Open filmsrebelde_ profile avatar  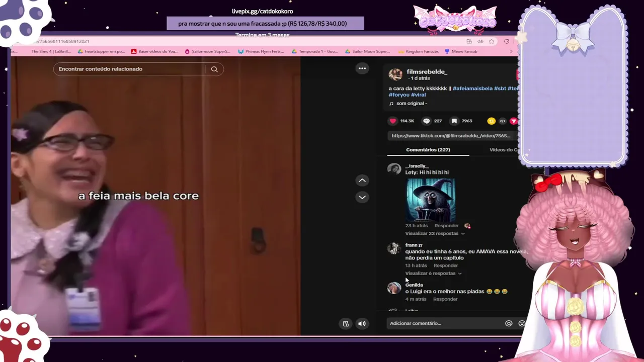pos(395,74)
